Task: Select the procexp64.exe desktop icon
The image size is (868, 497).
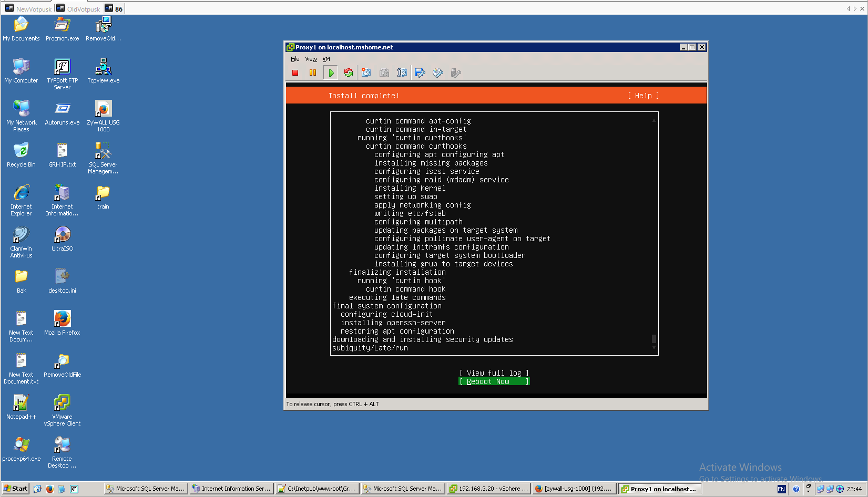Action: pyautogui.click(x=21, y=449)
